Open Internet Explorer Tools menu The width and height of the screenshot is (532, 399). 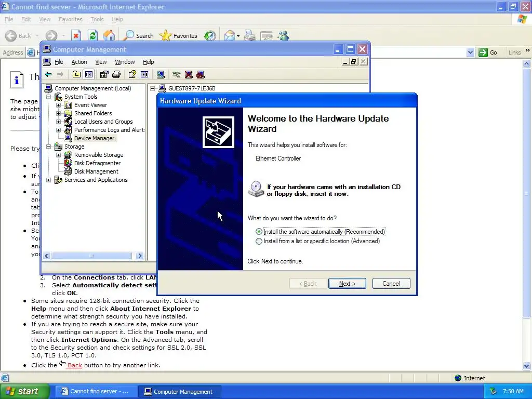point(97,19)
